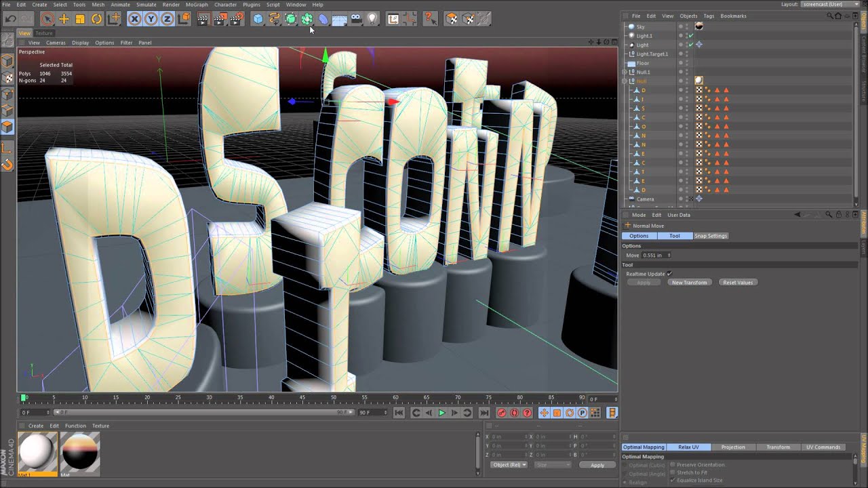
Task: Toggle Light.1 enabled checkmark
Action: coord(691,36)
